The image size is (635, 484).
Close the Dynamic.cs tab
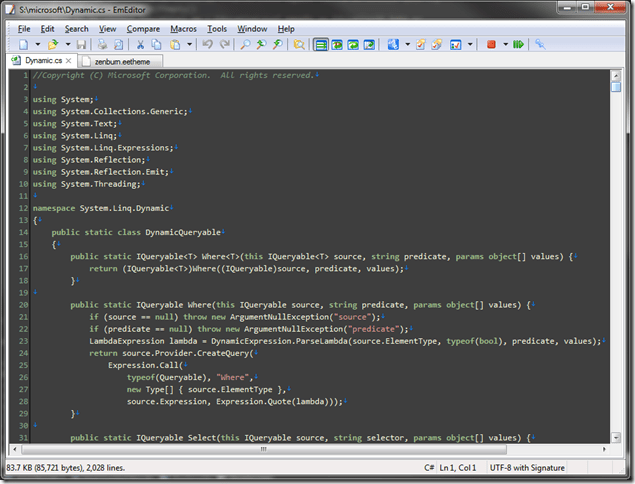pos(68,61)
